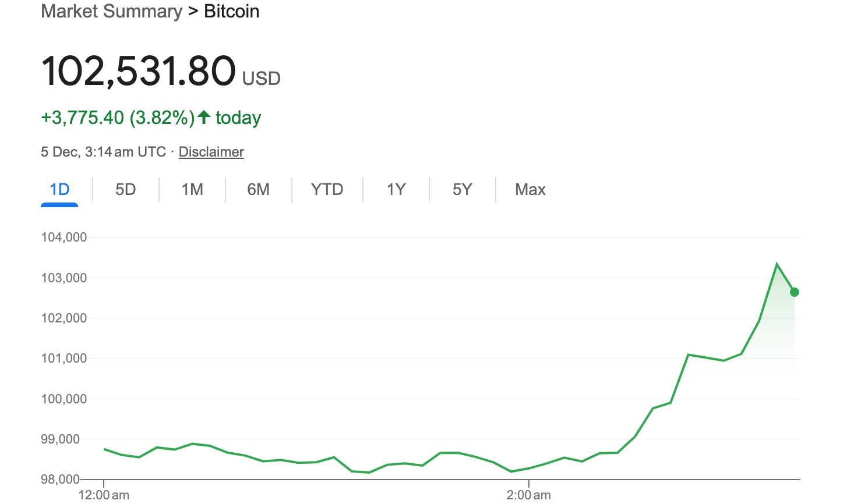This screenshot has height=504, width=847.
Task: Click the +3,775.40 (3.82%) change text
Action: click(118, 118)
